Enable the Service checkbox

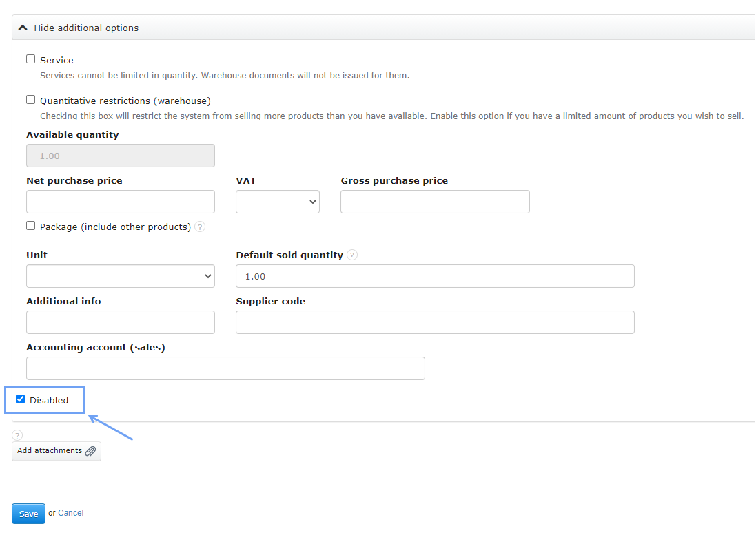30,59
